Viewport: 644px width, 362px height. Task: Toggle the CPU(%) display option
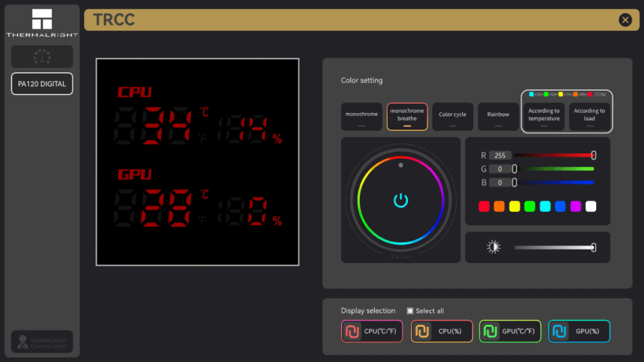(441, 331)
